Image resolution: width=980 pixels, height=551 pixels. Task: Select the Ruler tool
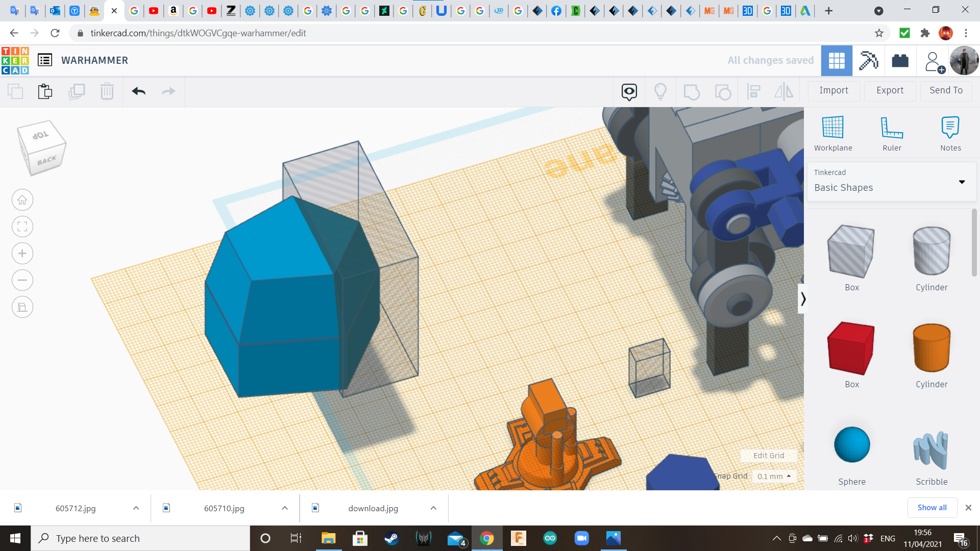click(x=892, y=128)
